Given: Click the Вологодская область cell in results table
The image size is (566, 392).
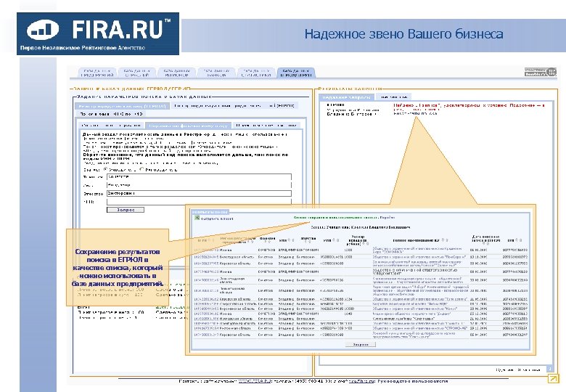Looking at the screenshot, I should click(237, 258).
